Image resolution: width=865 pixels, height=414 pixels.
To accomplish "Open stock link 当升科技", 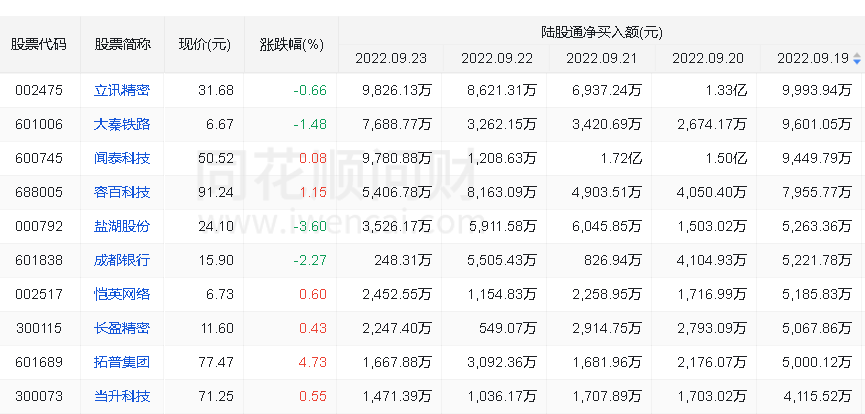I will [122, 396].
